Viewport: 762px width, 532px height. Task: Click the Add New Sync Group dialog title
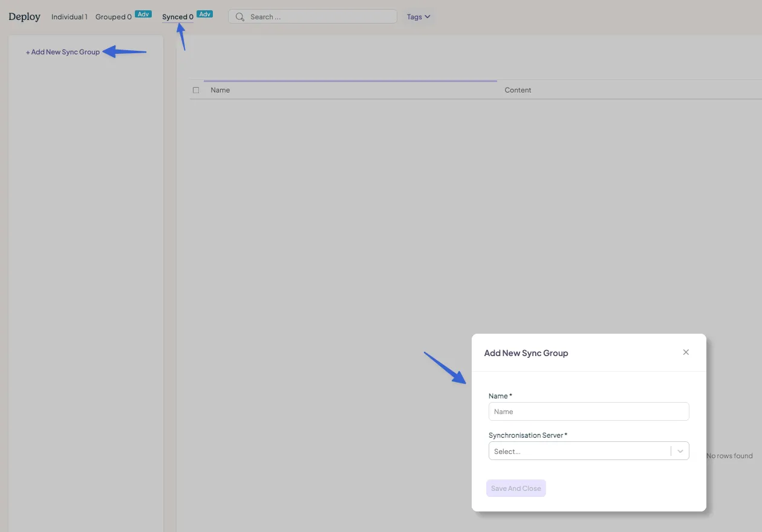(526, 353)
